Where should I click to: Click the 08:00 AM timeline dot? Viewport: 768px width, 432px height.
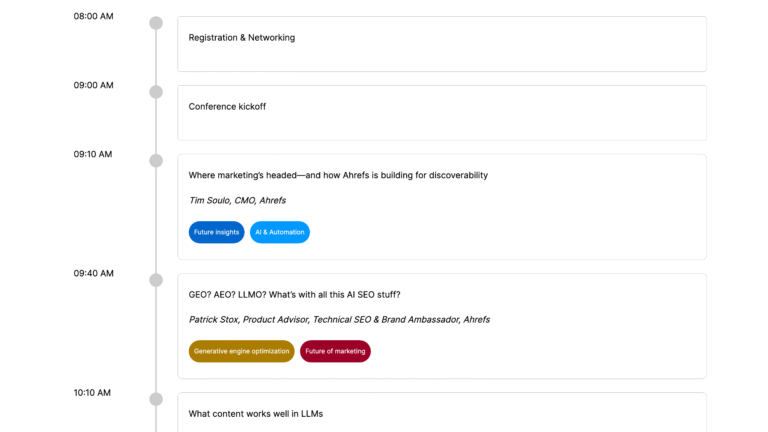(156, 23)
